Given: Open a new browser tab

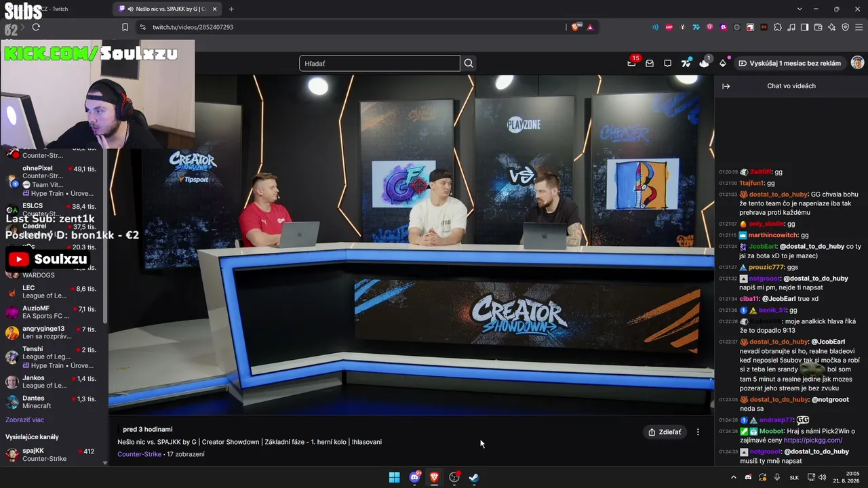Looking at the screenshot, I should pyautogui.click(x=231, y=9).
